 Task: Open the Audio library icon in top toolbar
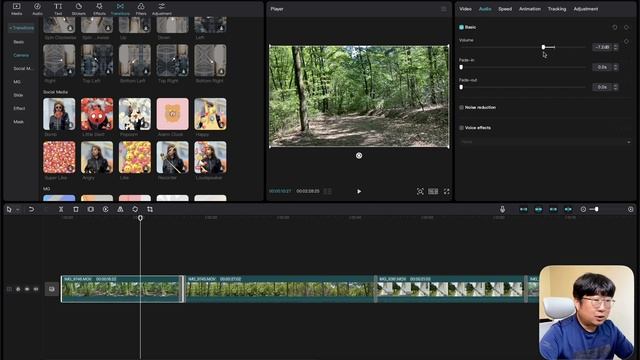tap(37, 9)
